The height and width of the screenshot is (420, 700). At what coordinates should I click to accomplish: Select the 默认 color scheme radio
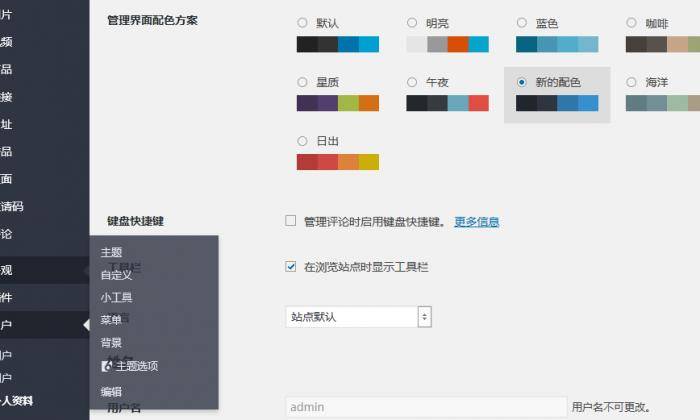302,23
